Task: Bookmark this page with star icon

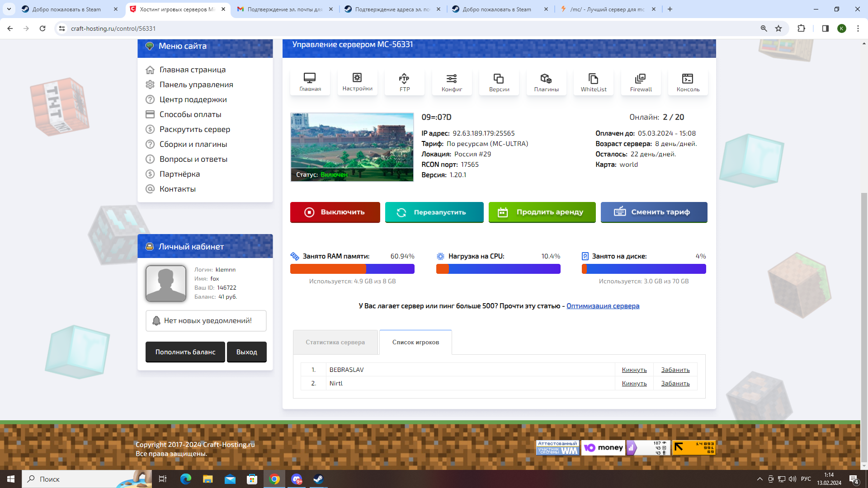Action: tap(778, 28)
